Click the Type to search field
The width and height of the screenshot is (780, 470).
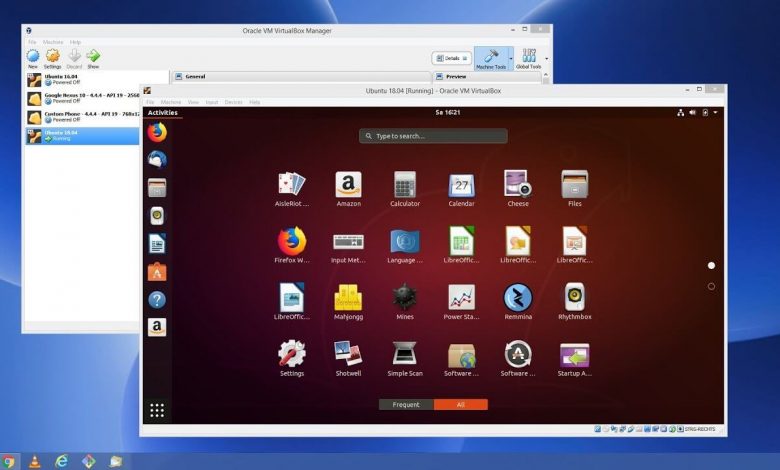(x=433, y=136)
